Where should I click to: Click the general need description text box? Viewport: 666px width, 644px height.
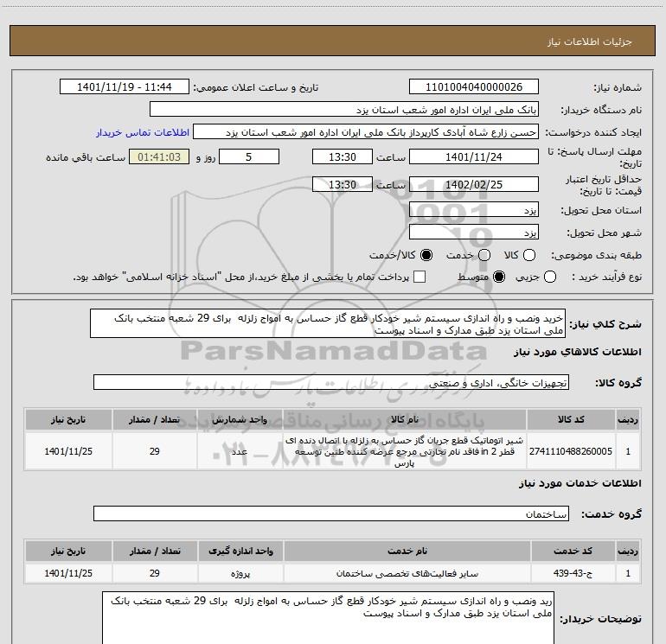tap(328, 324)
